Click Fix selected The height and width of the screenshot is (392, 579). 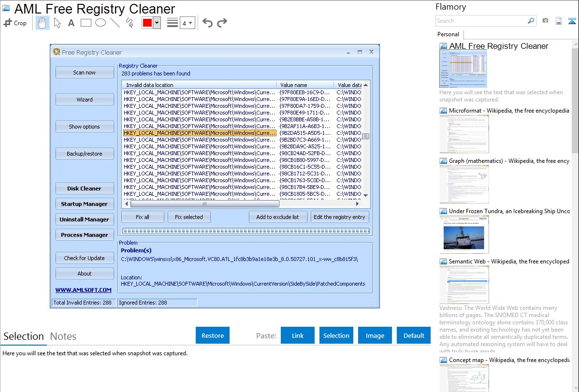189,217
